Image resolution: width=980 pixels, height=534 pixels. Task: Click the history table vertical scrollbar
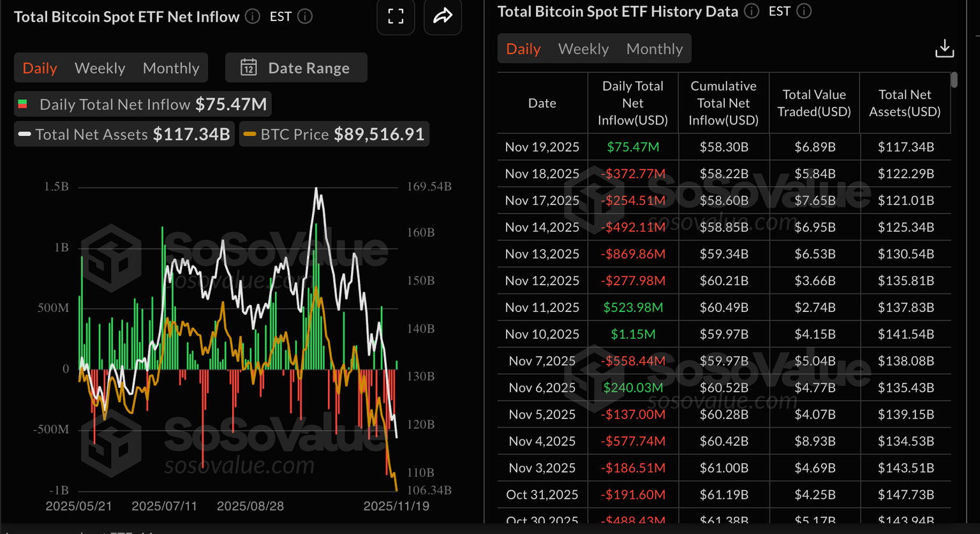(x=954, y=80)
